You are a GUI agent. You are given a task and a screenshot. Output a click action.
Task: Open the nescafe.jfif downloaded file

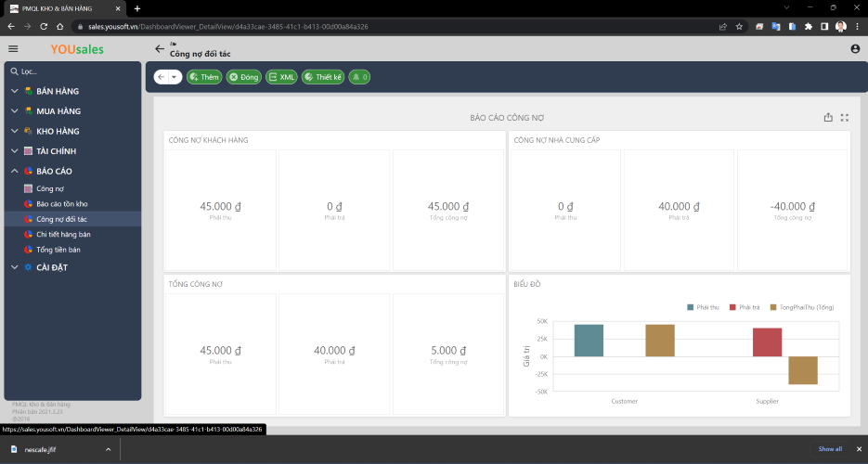point(40,450)
